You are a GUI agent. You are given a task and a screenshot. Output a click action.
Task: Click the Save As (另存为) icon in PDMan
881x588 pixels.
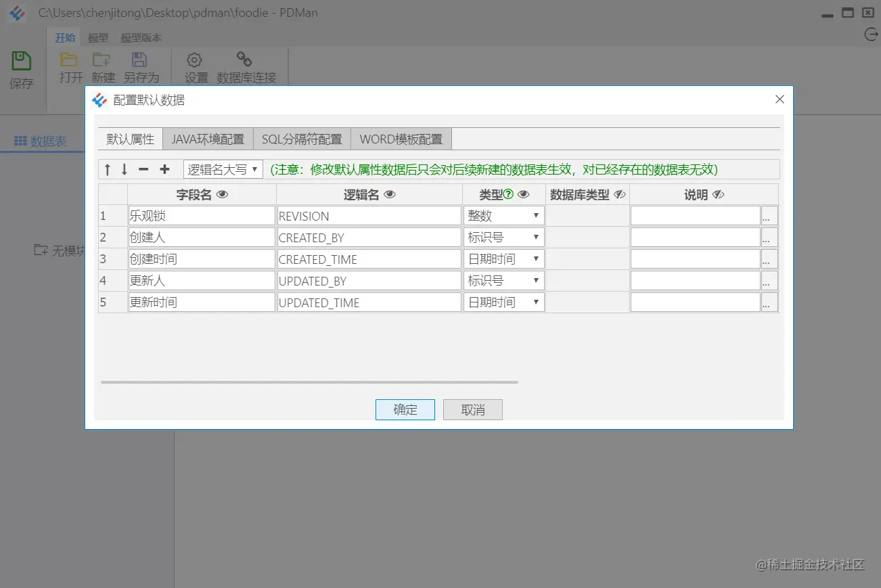139,60
